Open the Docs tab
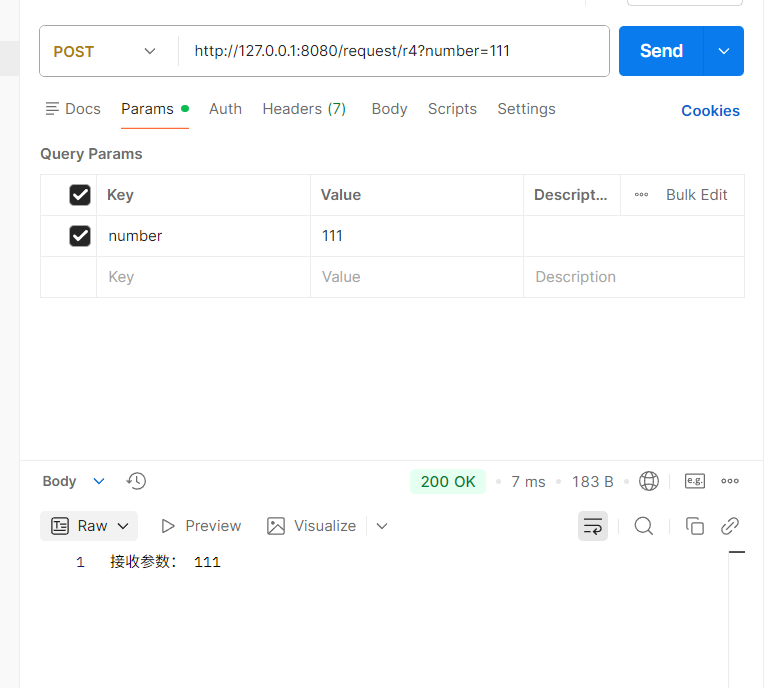Screen dimensions: 764x688 point(73,109)
